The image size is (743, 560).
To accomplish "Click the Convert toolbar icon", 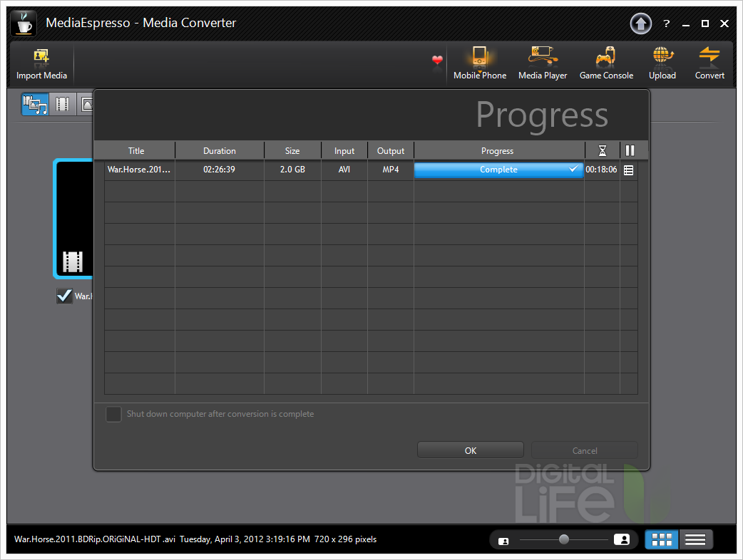I will tap(709, 64).
